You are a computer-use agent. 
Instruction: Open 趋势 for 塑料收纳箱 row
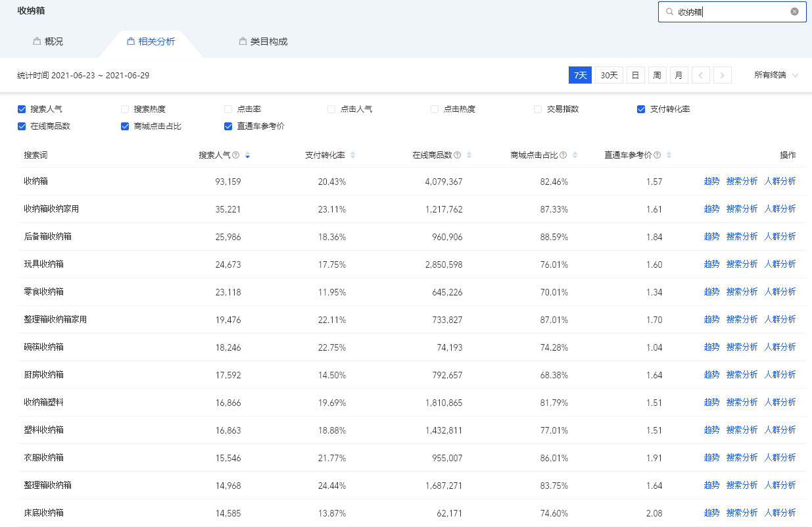(x=711, y=430)
